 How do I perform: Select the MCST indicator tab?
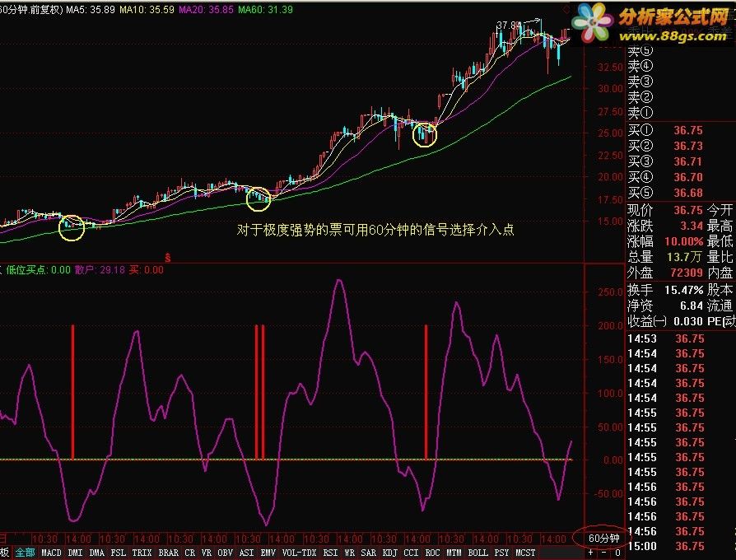(525, 553)
